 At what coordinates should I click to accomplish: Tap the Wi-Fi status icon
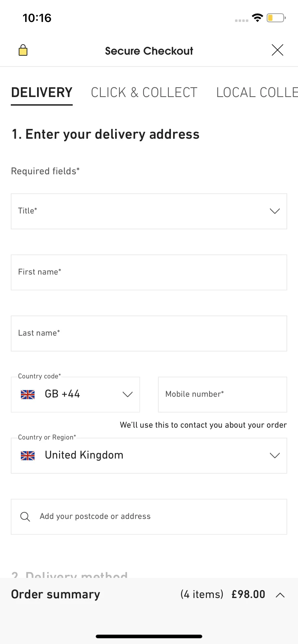point(257,18)
